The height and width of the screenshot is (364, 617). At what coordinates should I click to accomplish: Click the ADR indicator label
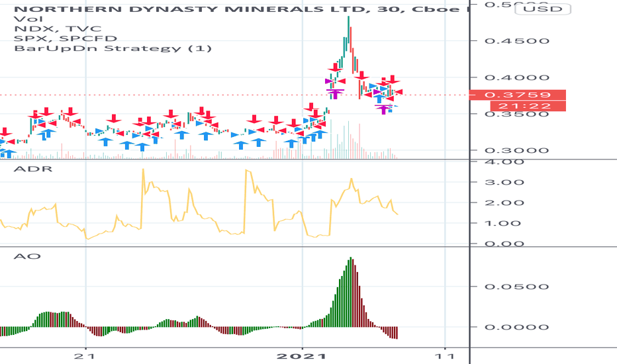coord(33,169)
